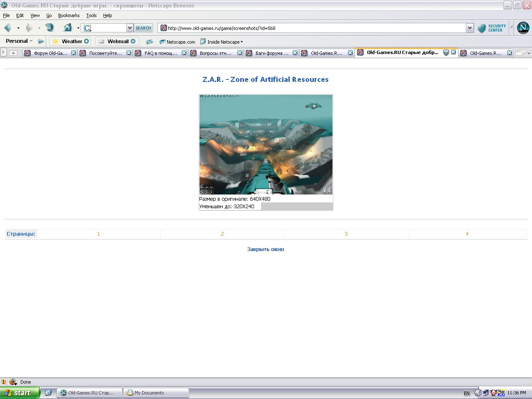The width and height of the screenshot is (532, 399).
Task: Close the Форум Old-Ga… tab
Action: (74, 53)
